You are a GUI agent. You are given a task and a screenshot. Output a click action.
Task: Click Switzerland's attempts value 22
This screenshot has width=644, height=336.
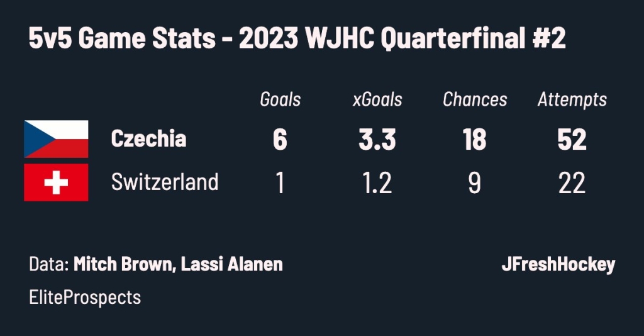(572, 183)
